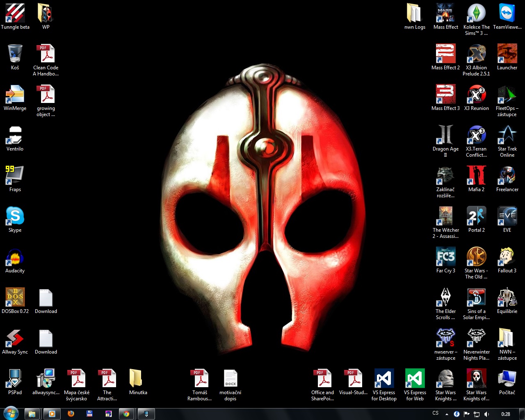Click the taskbar clock showing 0:28
This screenshot has height=420, width=525.
pyautogui.click(x=506, y=414)
